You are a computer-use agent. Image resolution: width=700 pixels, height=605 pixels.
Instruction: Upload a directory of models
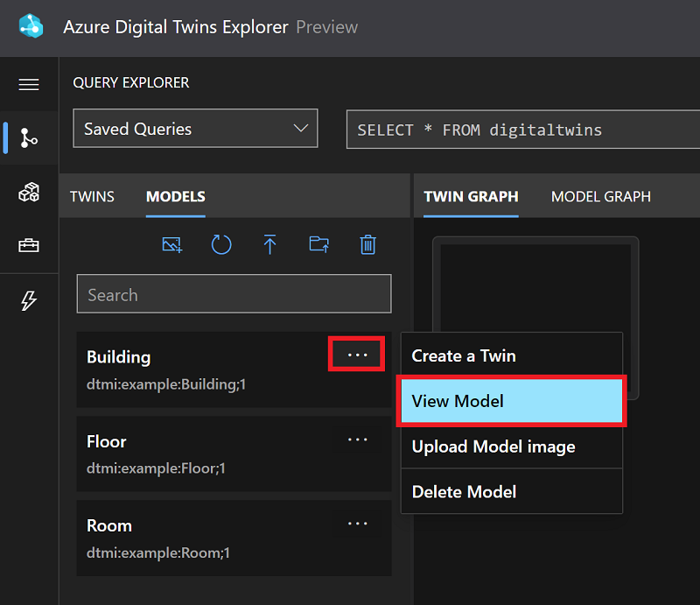[x=318, y=245]
